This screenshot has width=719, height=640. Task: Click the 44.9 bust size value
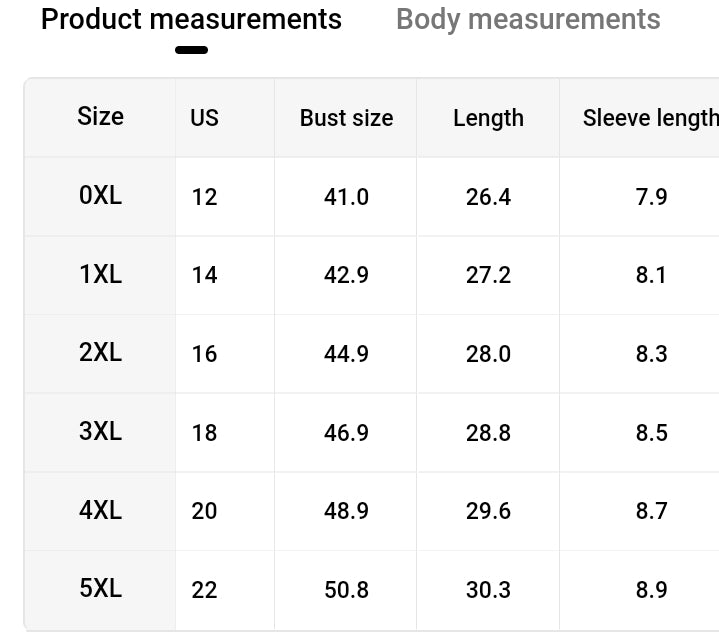(x=346, y=354)
